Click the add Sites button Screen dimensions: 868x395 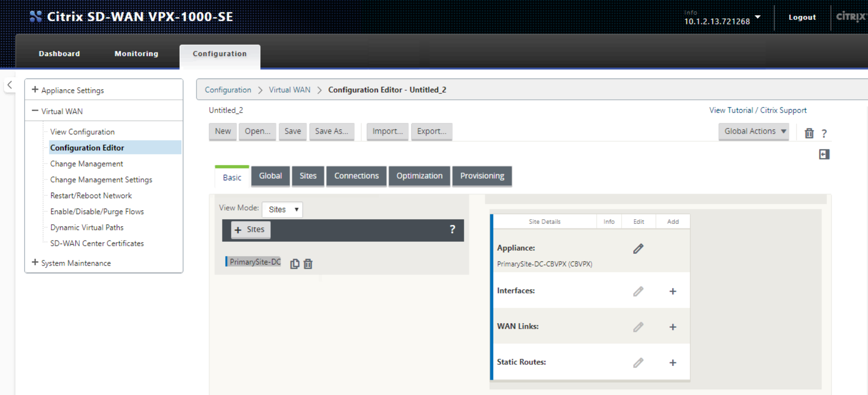pyautogui.click(x=250, y=230)
